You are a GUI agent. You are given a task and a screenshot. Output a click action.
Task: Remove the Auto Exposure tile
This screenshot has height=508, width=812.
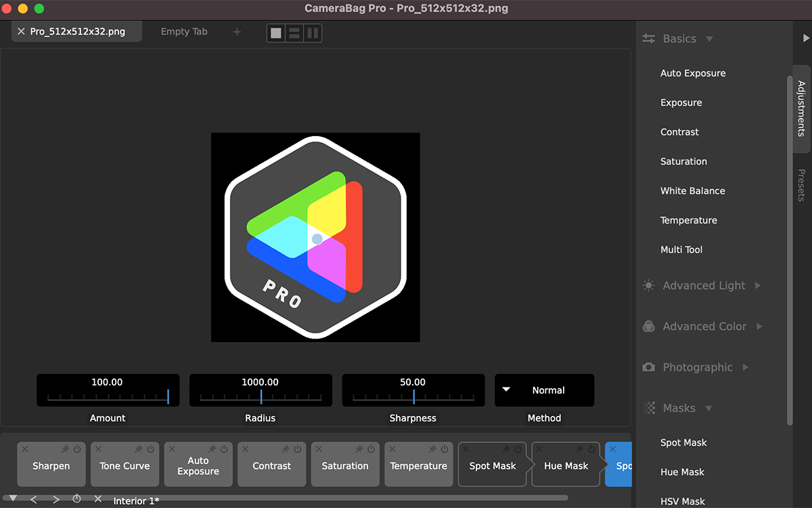pyautogui.click(x=172, y=449)
